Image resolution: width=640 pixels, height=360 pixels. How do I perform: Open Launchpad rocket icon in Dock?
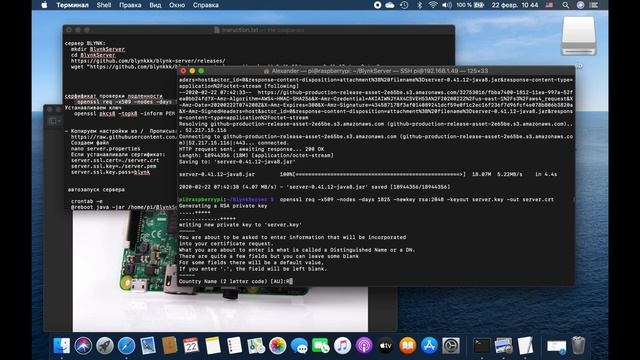click(x=105, y=346)
